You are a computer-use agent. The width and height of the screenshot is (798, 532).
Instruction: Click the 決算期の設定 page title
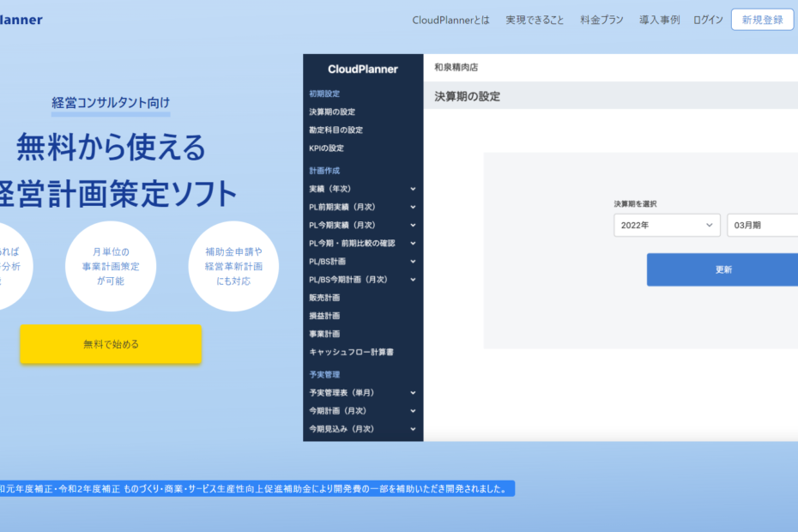(467, 97)
